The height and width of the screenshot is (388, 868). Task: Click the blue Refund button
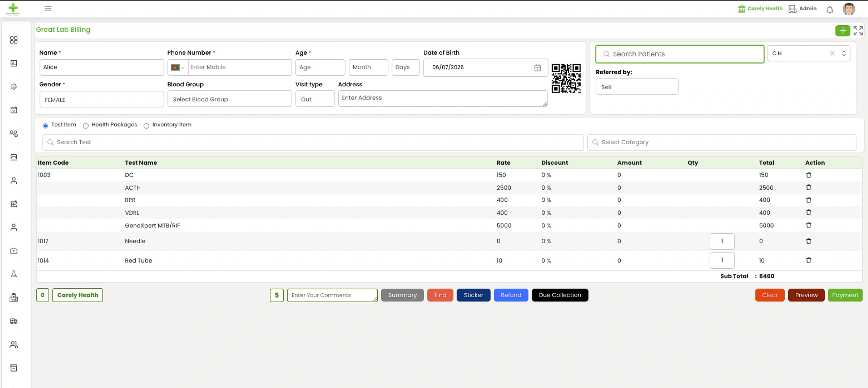pos(511,295)
